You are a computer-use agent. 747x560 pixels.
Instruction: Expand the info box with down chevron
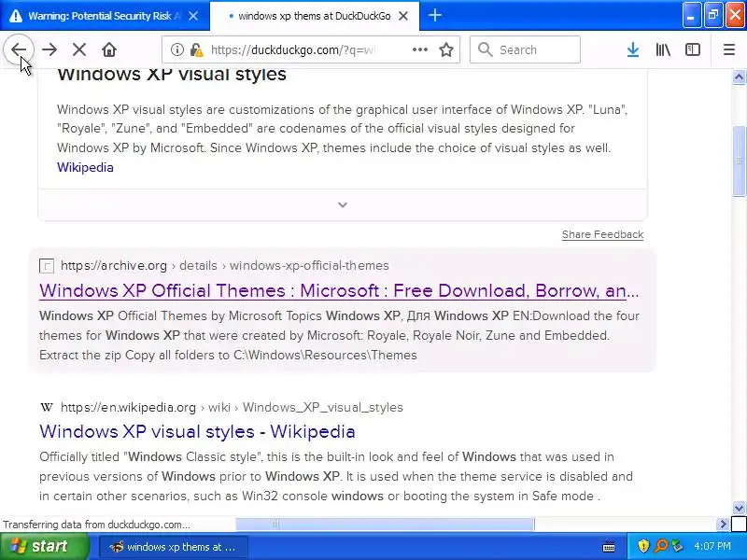click(342, 204)
